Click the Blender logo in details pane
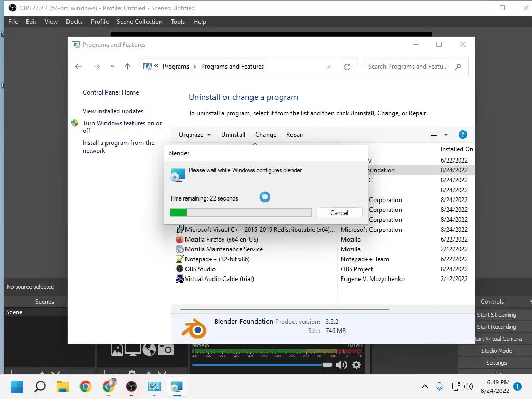532x399 pixels. point(194,328)
